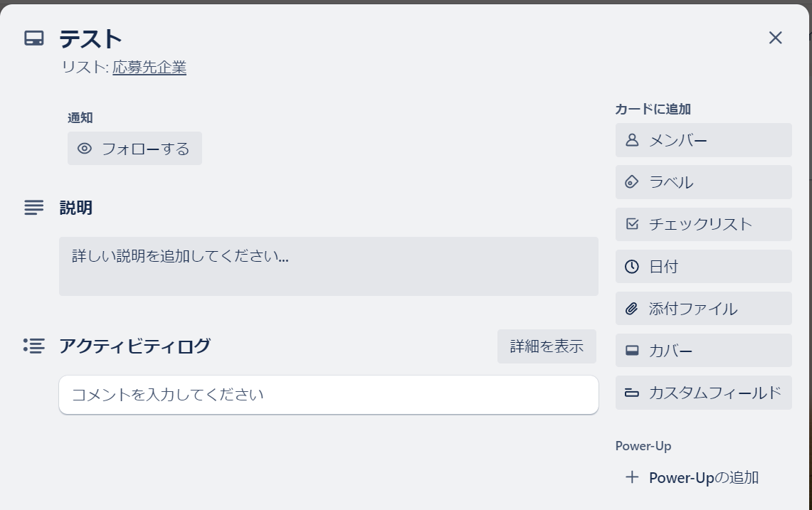
Task: Click the description lines icon beside 説明
Action: pos(34,208)
